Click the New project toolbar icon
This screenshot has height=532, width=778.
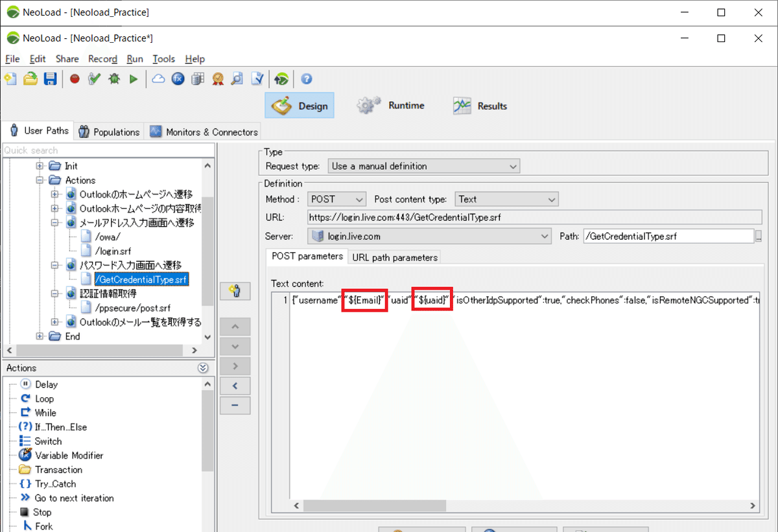click(x=10, y=79)
